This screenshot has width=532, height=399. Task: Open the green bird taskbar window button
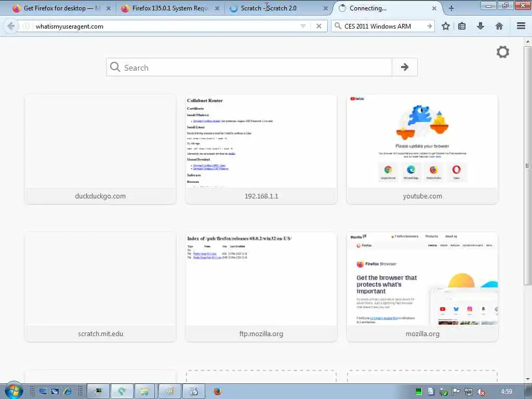click(122, 392)
